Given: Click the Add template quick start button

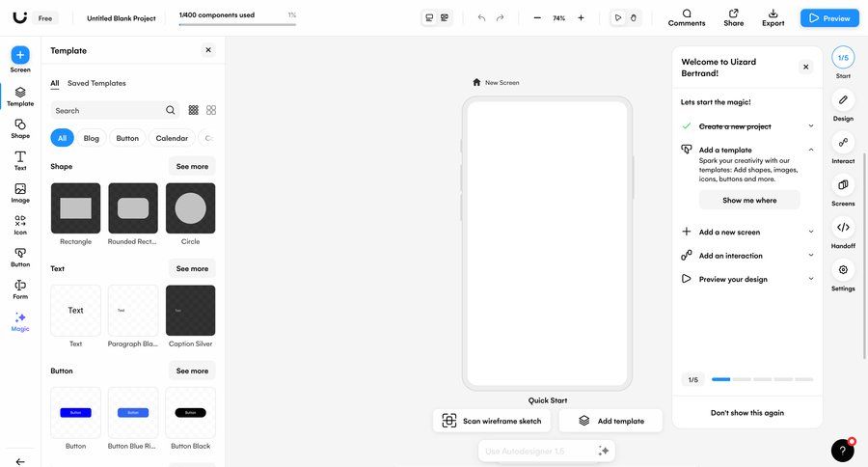Looking at the screenshot, I should click(x=610, y=421).
